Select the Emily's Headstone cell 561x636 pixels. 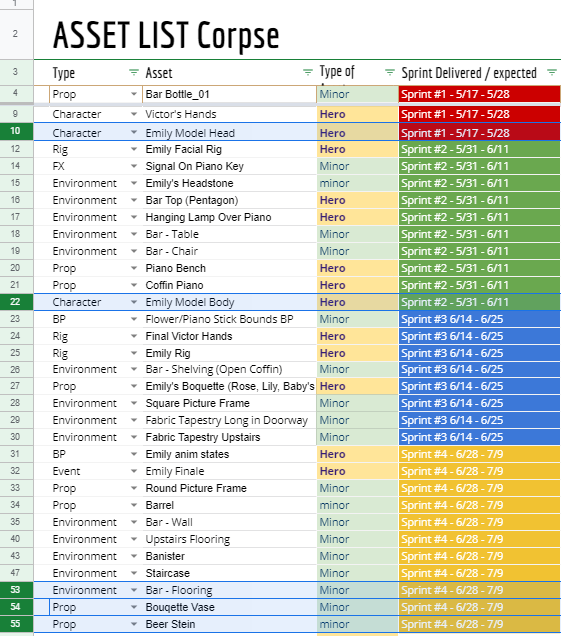pos(229,183)
